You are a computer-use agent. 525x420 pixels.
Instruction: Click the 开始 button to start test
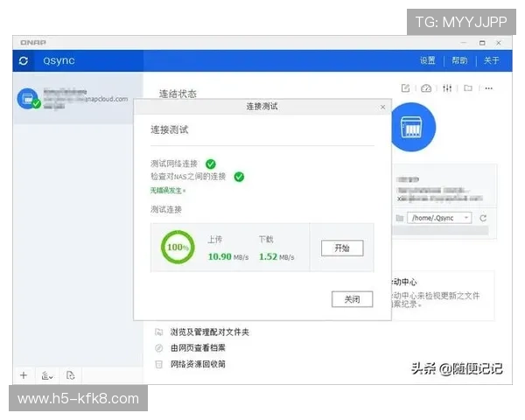point(342,248)
